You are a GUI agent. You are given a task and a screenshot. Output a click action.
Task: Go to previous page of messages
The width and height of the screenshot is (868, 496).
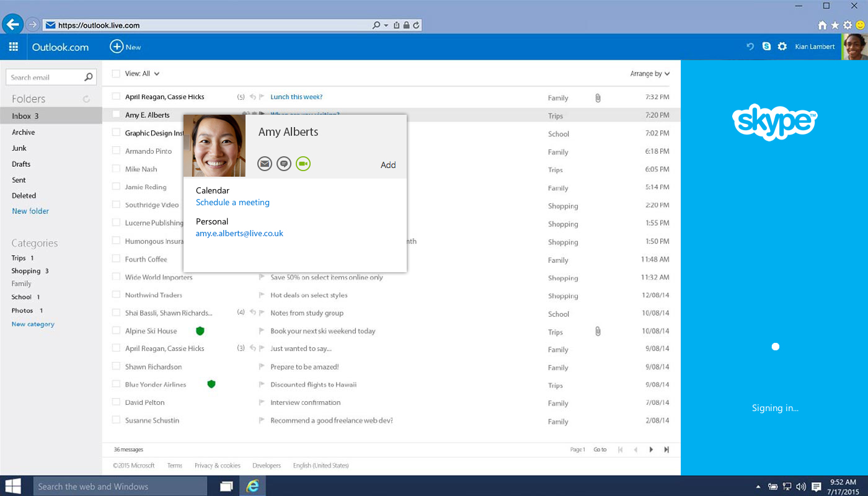pyautogui.click(x=634, y=449)
